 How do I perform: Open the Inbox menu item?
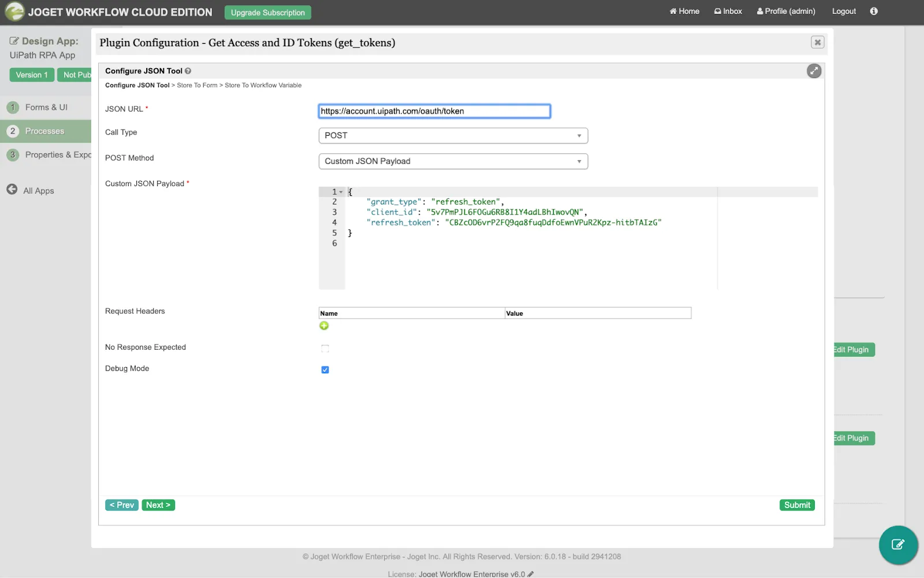[728, 11]
